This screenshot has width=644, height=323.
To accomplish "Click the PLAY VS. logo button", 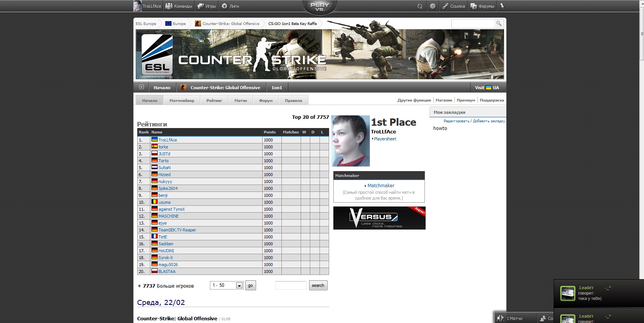I will point(320,7).
